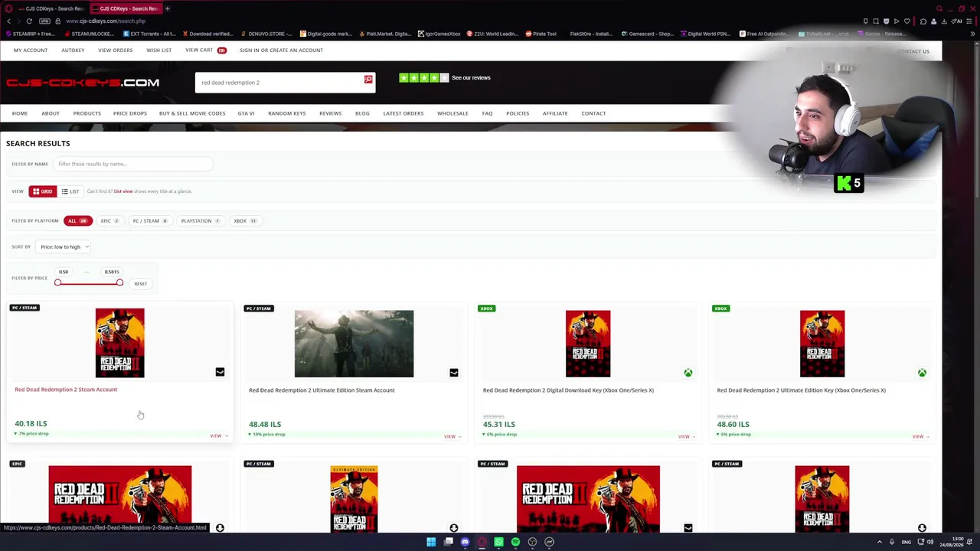This screenshot has width=980, height=551.
Task: Click the Xbox icon on Digital Download Key card
Action: coord(688,373)
